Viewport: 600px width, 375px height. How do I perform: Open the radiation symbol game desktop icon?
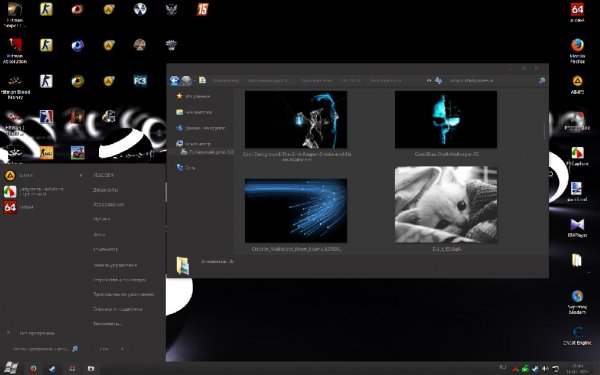[140, 9]
